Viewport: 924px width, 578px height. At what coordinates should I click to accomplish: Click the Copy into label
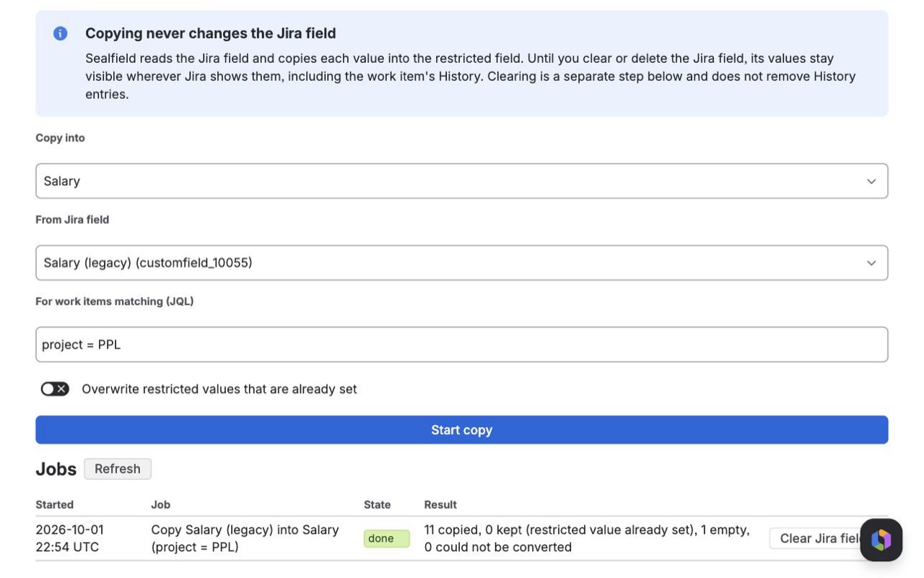click(61, 137)
